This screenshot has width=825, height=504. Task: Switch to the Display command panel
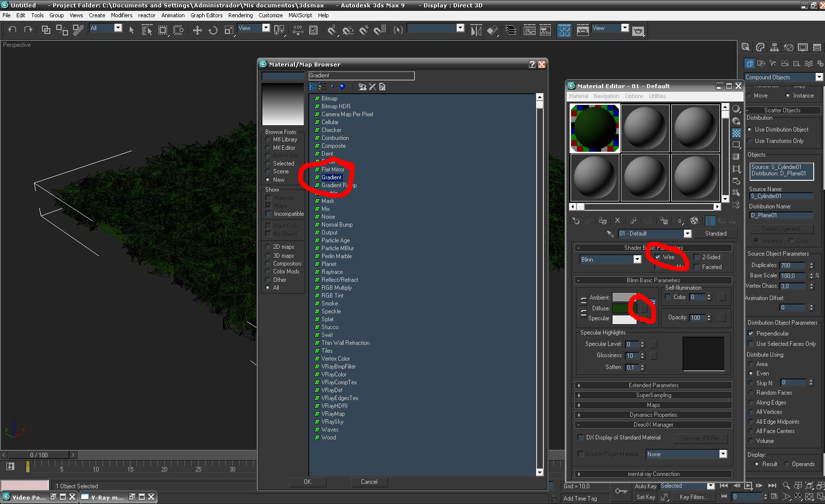coord(803,47)
